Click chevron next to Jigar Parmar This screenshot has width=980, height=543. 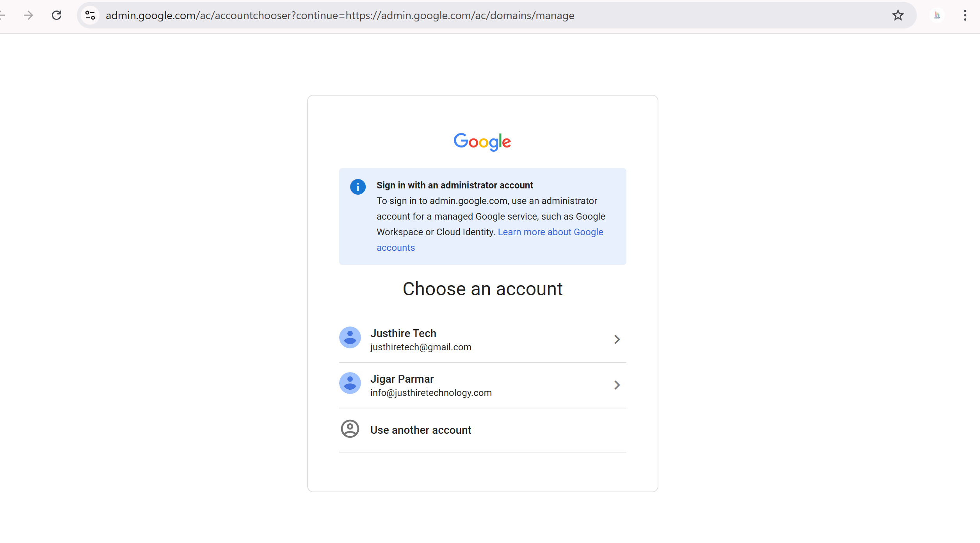point(617,385)
